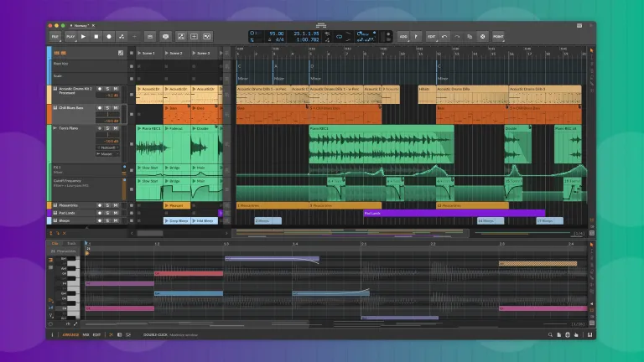The image size is (644, 362).
Task: Click the cue marker flag icon
Action: point(416,37)
